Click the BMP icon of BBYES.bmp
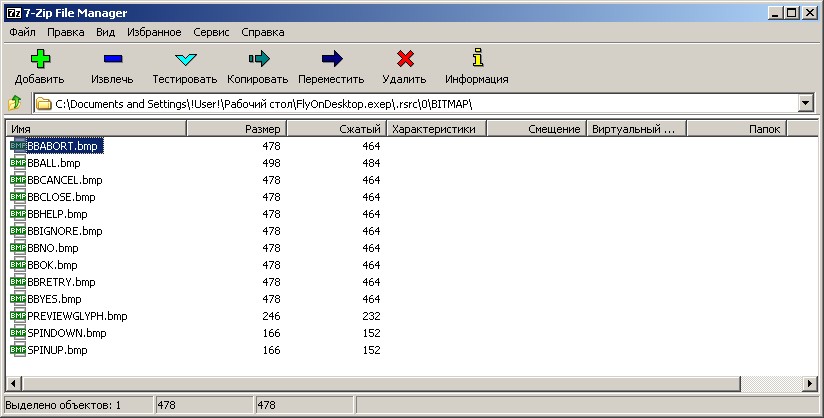 pyautogui.click(x=18, y=299)
